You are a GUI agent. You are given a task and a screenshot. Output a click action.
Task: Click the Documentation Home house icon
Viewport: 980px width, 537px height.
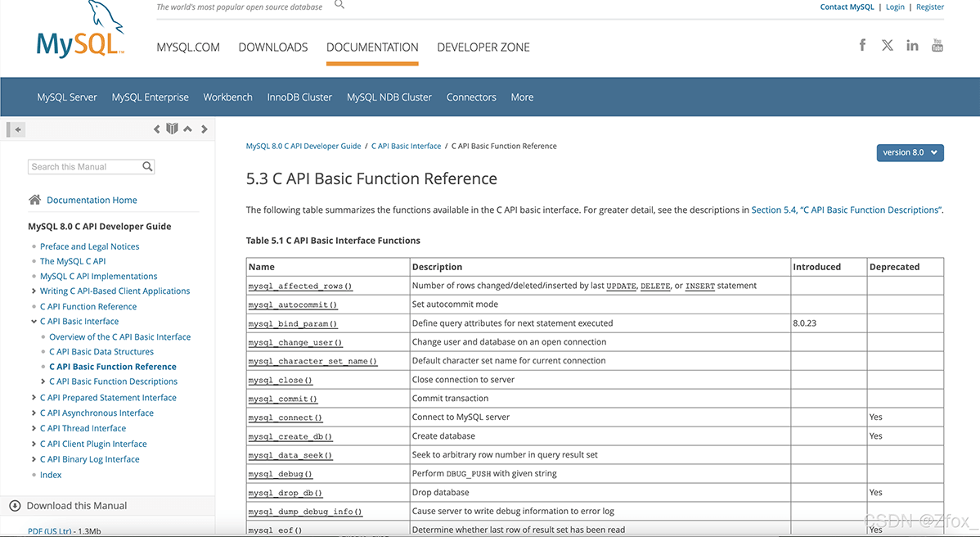[x=34, y=200]
